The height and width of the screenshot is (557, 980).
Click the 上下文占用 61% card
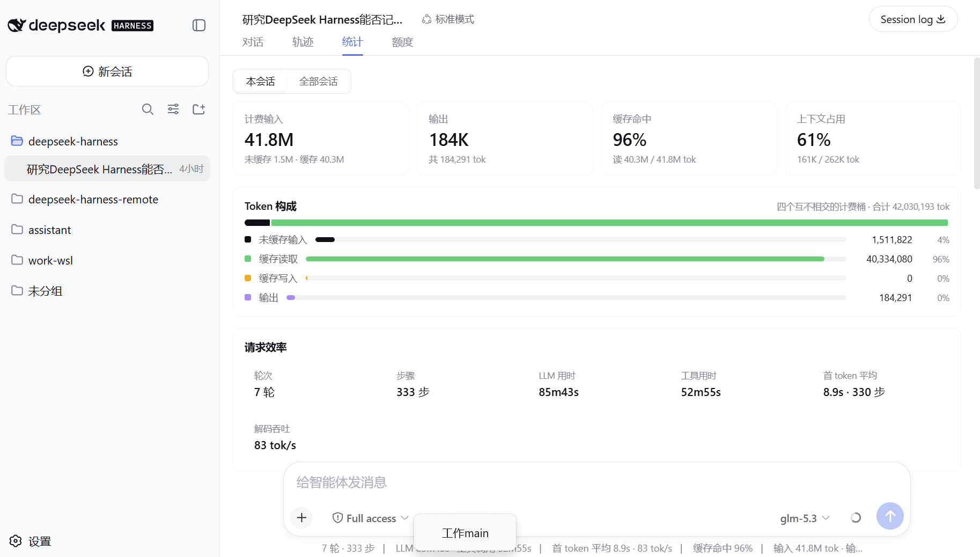pyautogui.click(x=873, y=138)
